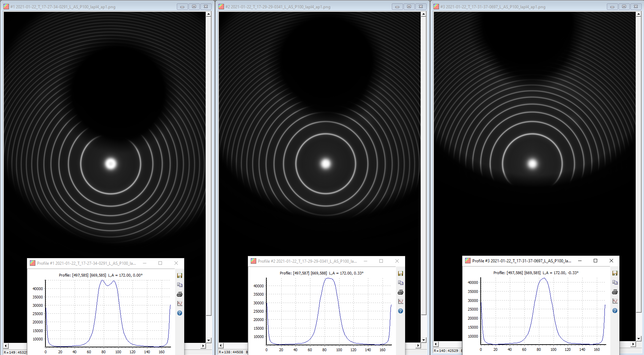The width and height of the screenshot is (644, 355).
Task: Save the Profile #1 plot using floppy icon
Action: click(180, 276)
